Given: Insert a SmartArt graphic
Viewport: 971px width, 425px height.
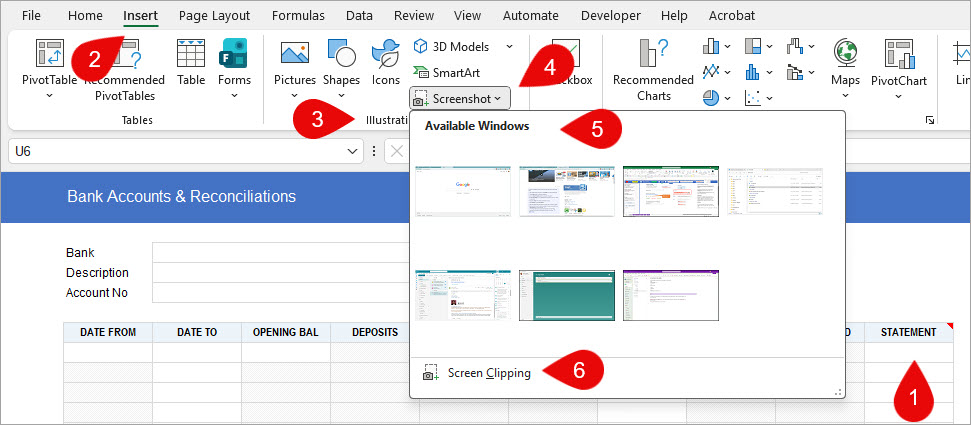Looking at the screenshot, I should tap(446, 72).
